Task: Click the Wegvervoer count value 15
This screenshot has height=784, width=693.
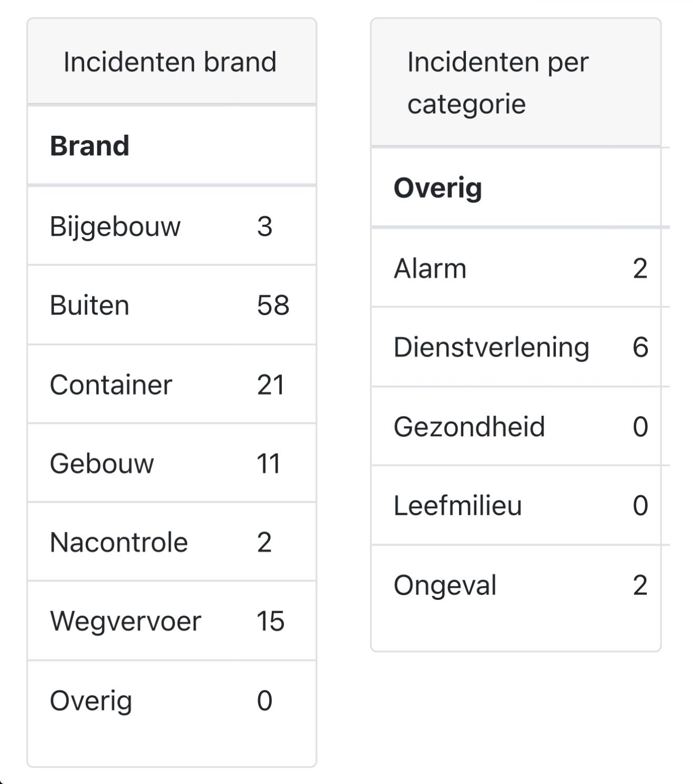Action: pos(270,621)
